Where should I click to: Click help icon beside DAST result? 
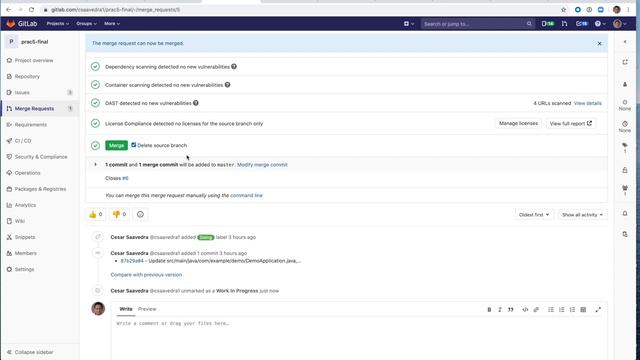pos(196,103)
